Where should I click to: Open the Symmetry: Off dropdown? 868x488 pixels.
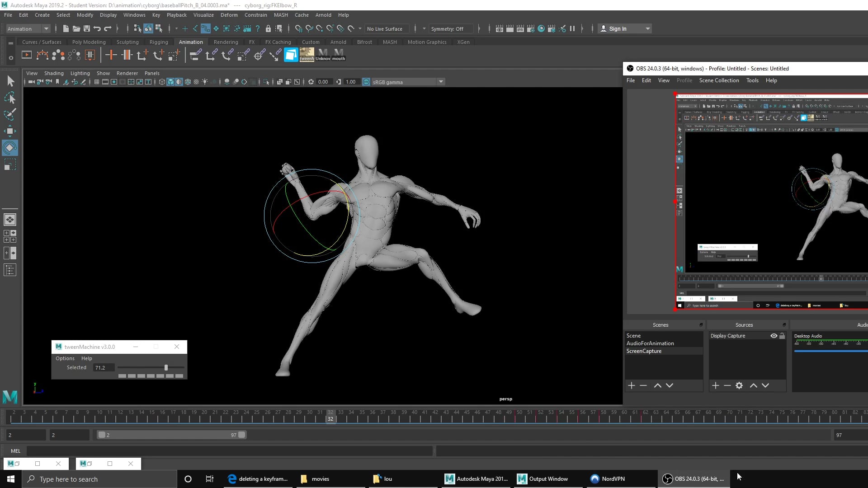coord(451,28)
